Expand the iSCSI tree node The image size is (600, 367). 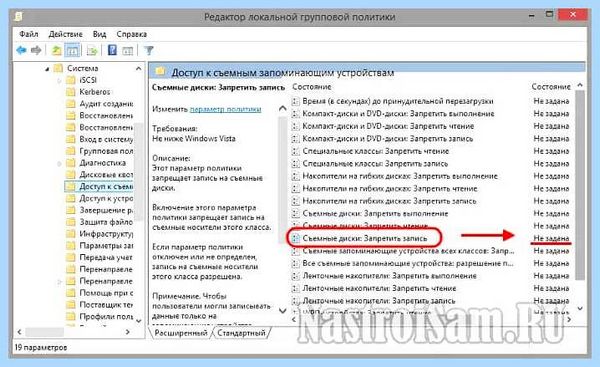[x=59, y=80]
